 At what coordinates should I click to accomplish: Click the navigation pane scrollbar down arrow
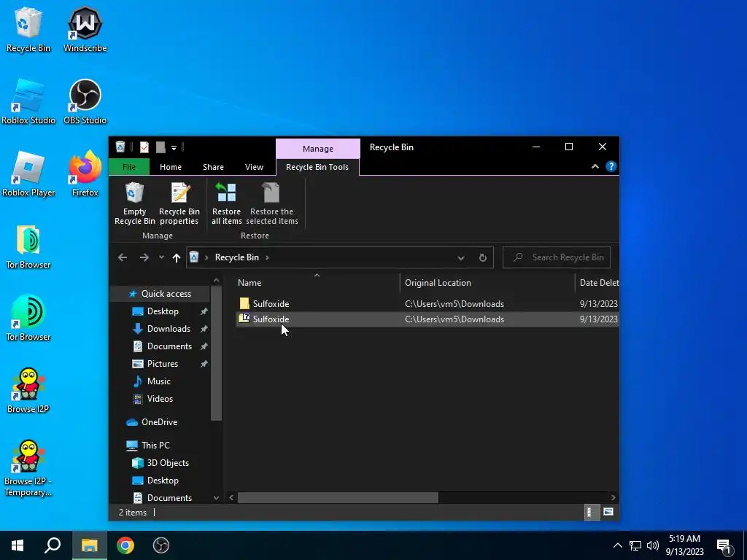point(216,498)
